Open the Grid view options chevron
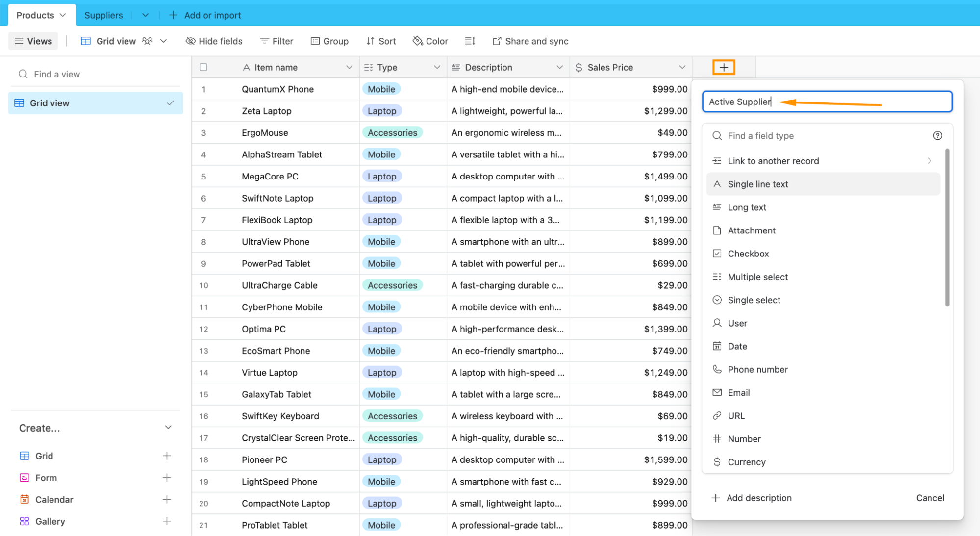Screen dimensions: 980x536 click(x=164, y=41)
